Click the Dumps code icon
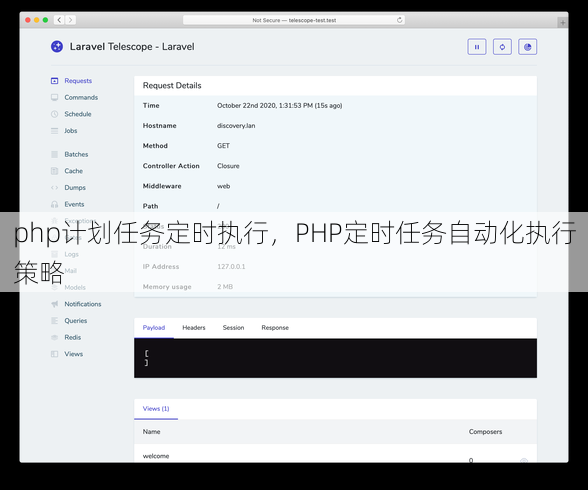The height and width of the screenshot is (490, 588). 54,187
